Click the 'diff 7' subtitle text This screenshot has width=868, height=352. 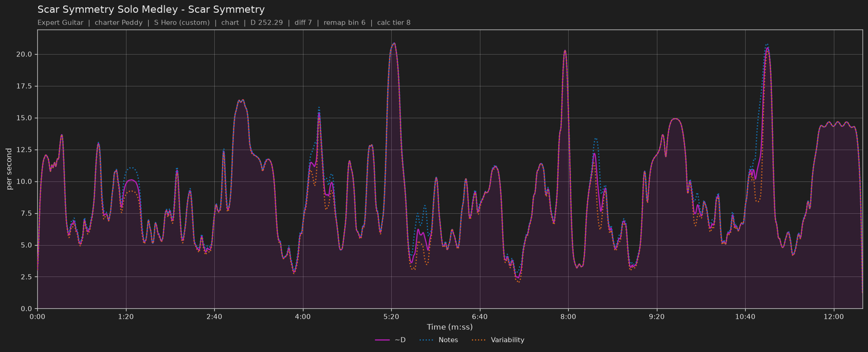coord(303,22)
